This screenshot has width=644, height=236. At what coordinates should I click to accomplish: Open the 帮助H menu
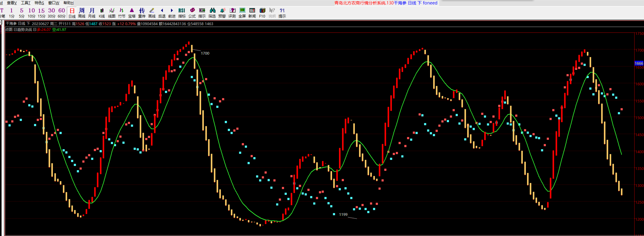pyautogui.click(x=68, y=3)
